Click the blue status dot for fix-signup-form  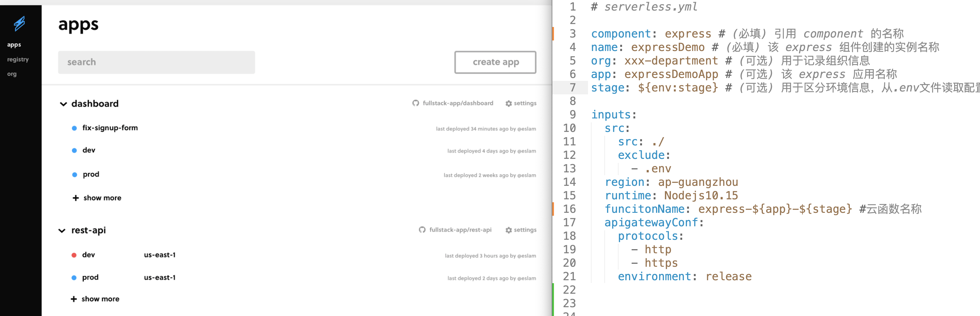(75, 128)
